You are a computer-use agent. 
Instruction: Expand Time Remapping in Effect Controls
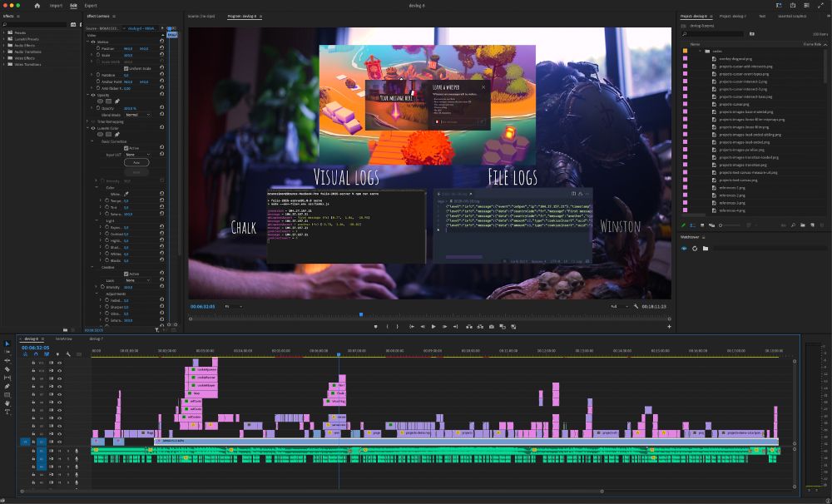click(88, 121)
